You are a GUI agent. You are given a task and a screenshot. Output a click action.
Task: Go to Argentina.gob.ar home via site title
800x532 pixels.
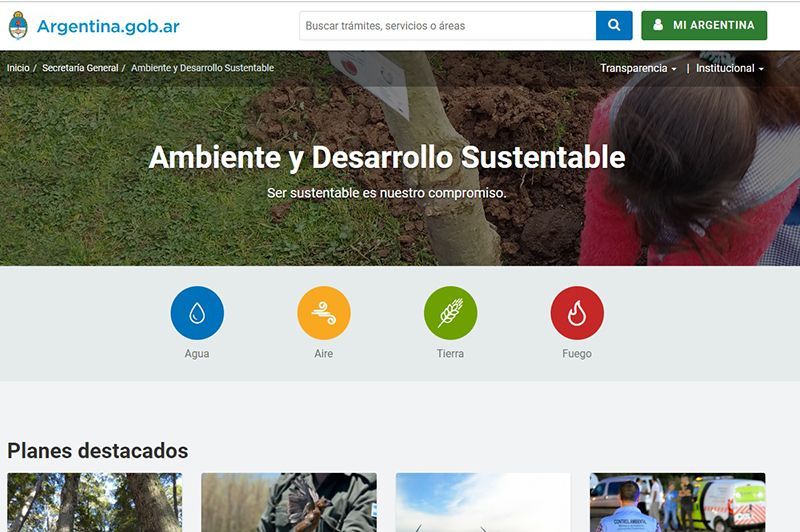108,26
